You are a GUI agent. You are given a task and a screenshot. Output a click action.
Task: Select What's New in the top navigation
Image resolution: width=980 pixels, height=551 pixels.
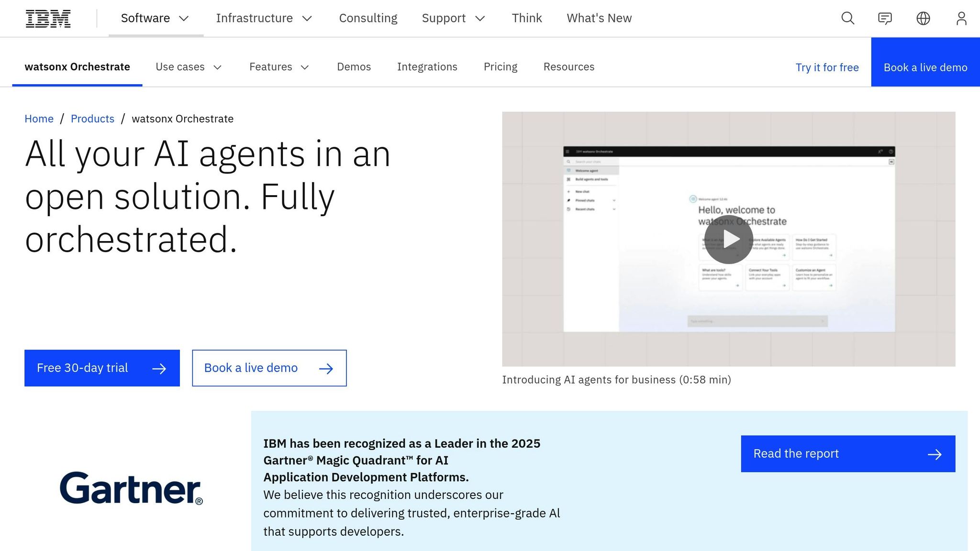pos(599,18)
